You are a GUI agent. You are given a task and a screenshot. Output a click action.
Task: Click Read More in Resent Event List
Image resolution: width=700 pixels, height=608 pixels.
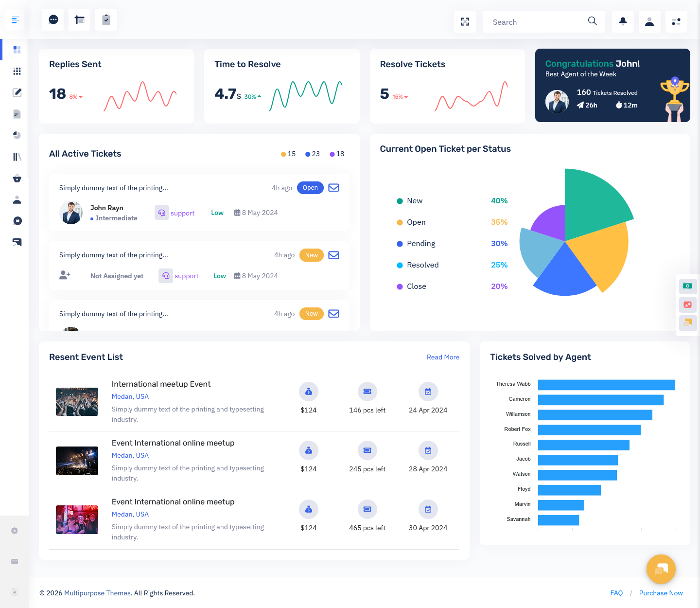pyautogui.click(x=443, y=357)
